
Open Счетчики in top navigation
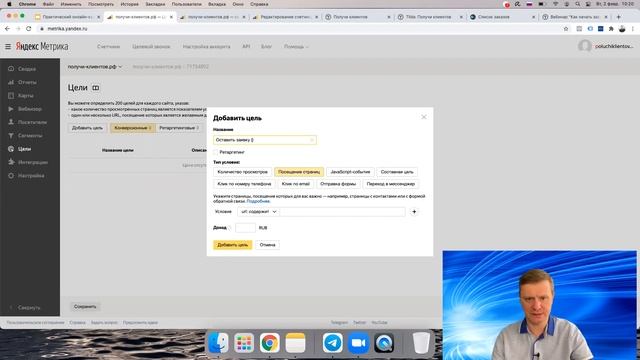tap(109, 47)
